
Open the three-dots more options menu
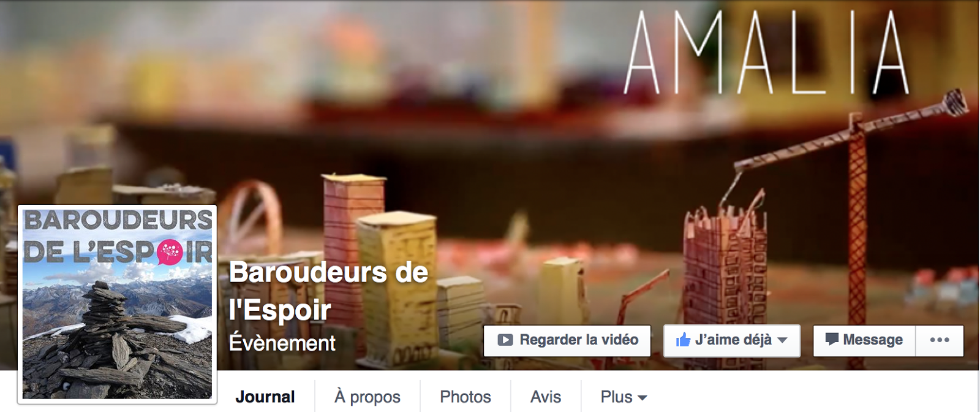(940, 340)
